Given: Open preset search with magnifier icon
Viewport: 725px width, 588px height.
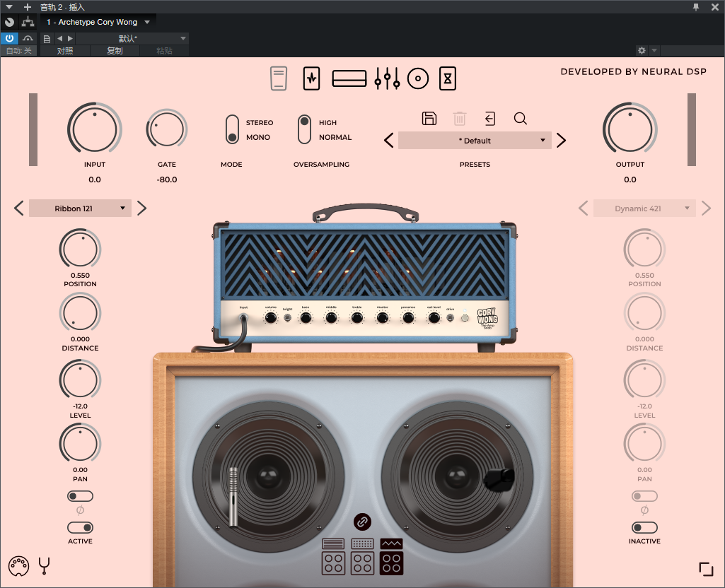Looking at the screenshot, I should [521, 119].
